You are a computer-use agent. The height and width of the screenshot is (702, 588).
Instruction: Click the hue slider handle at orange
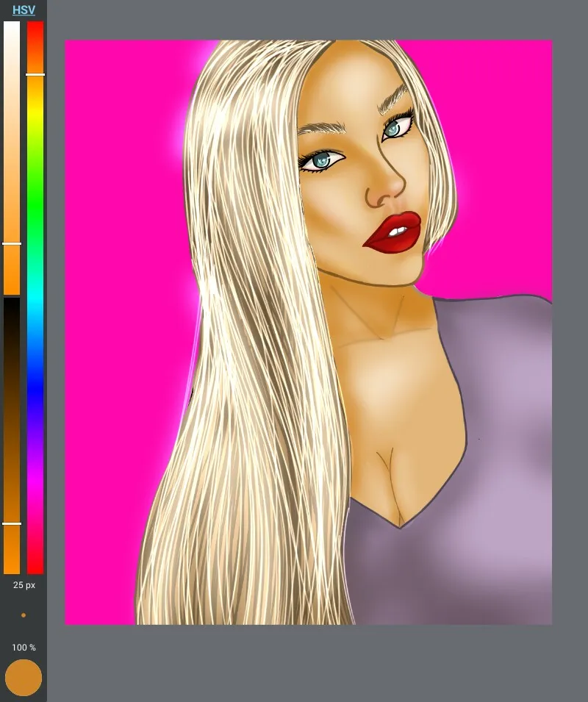(35, 74)
